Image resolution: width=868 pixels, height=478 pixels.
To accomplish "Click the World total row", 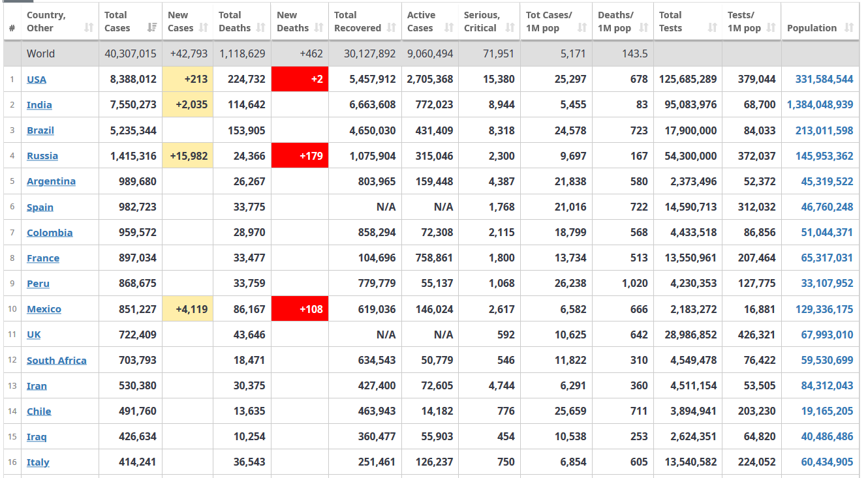I will 40,54.
